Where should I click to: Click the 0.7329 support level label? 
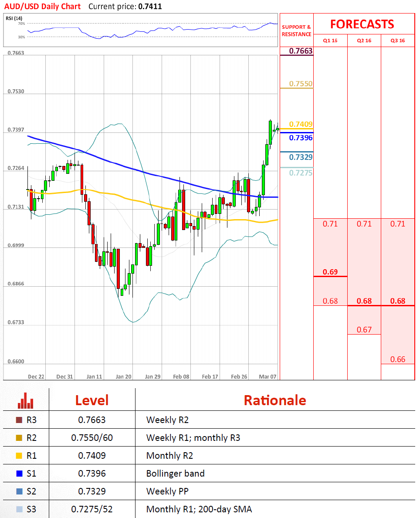[x=301, y=157]
